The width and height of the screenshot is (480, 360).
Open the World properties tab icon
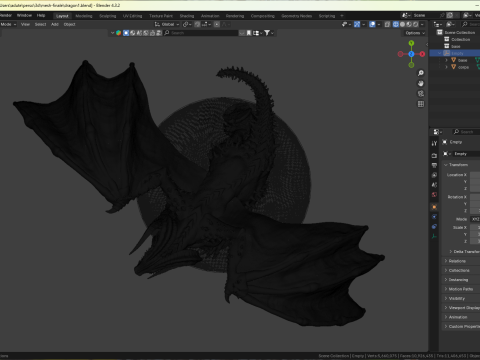(x=434, y=194)
